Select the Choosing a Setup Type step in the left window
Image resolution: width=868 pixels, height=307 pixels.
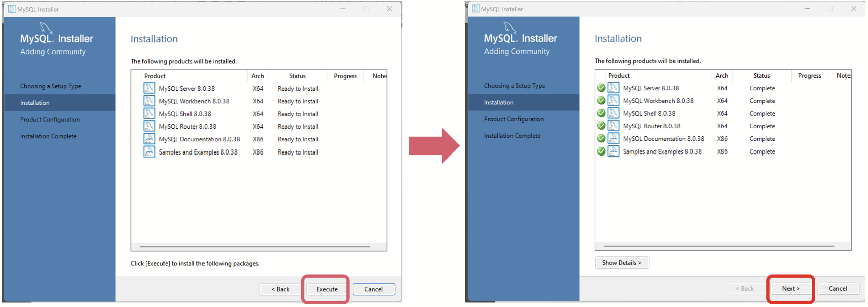click(51, 86)
